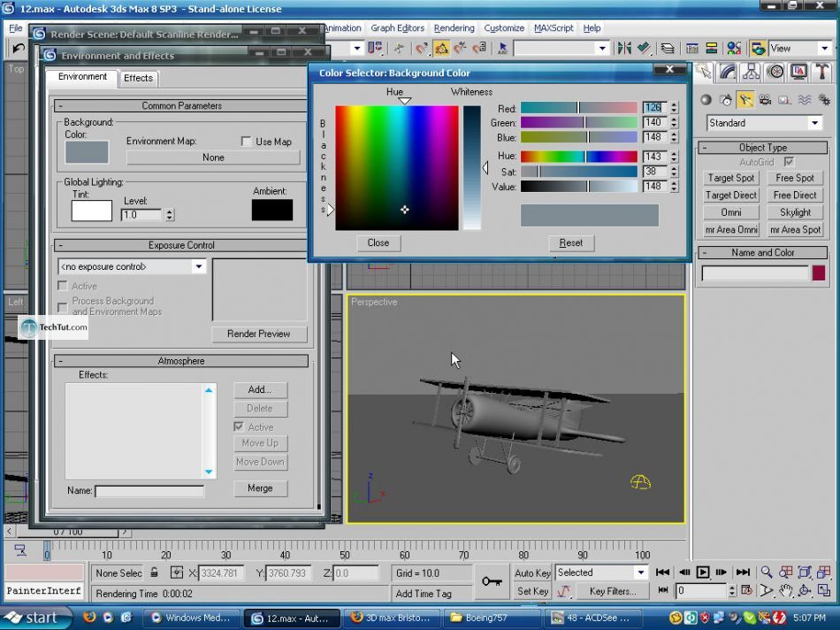The image size is (840, 630).
Task: Open the Display panel tab icon
Action: pyautogui.click(x=798, y=72)
